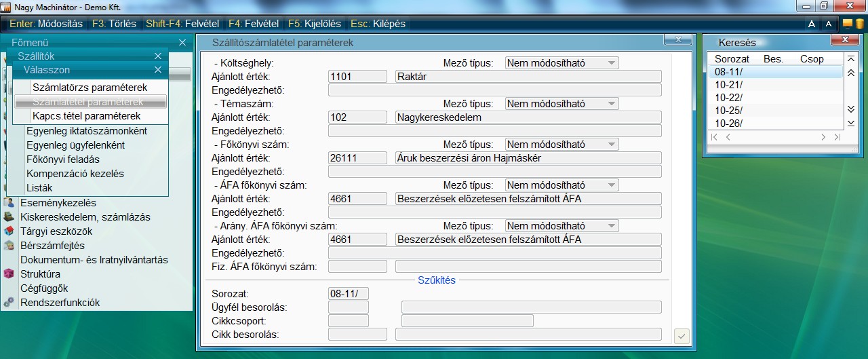Click the Bérszámfejtés icon in main menu
Viewport: 868px width, 359px height.
click(9, 246)
